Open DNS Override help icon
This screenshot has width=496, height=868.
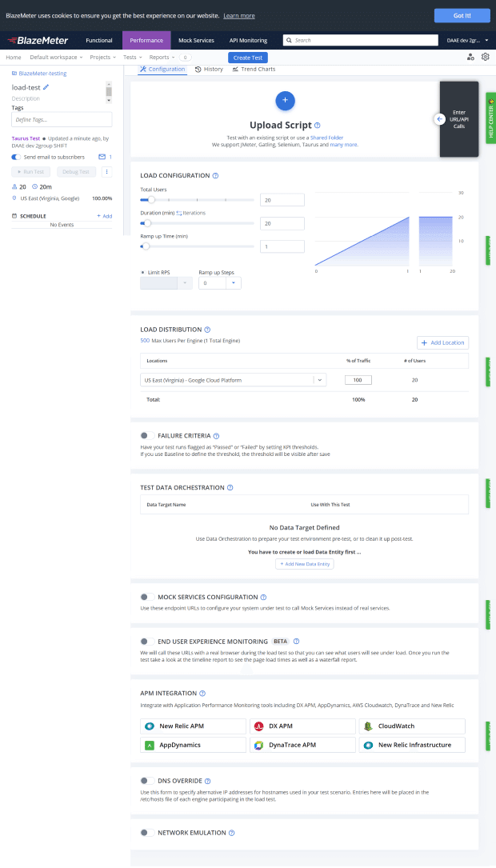[x=207, y=781]
